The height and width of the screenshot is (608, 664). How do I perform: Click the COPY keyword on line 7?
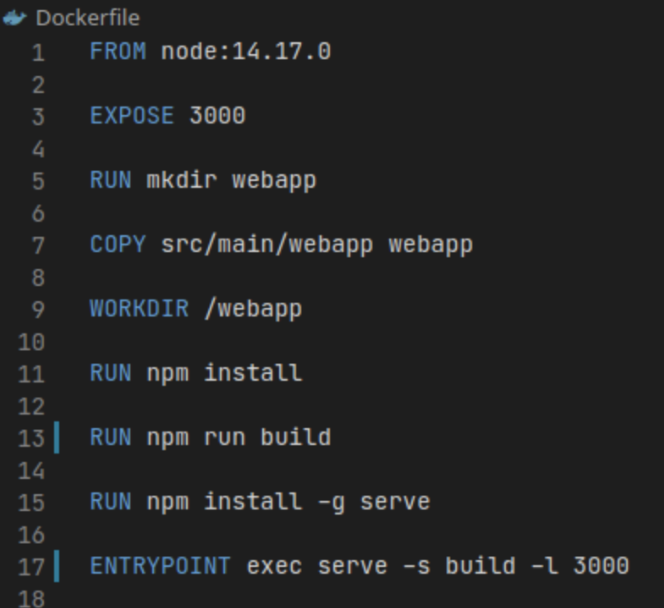click(x=118, y=244)
